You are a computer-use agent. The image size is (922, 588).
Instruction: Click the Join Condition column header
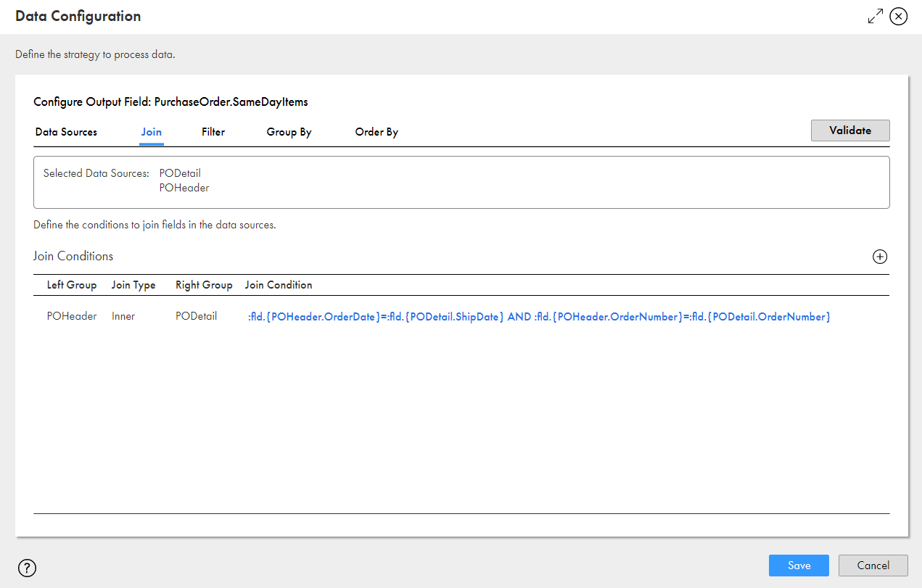pyautogui.click(x=279, y=285)
